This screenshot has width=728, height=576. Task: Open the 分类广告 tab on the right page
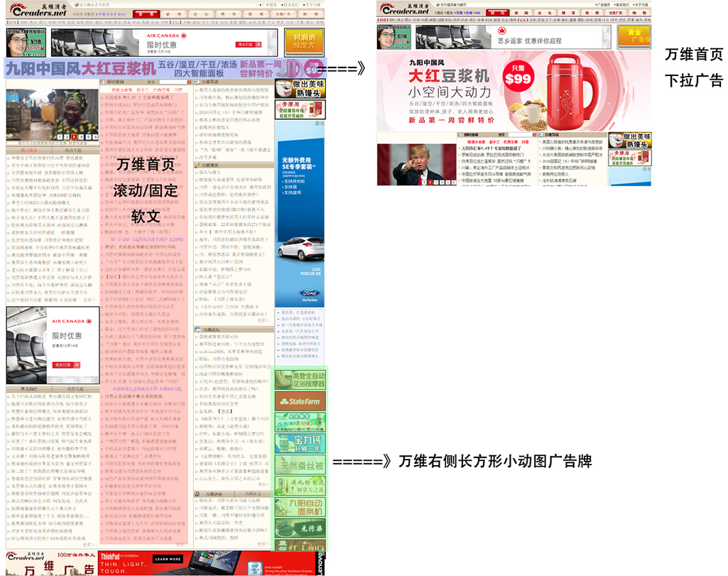tap(616, 13)
